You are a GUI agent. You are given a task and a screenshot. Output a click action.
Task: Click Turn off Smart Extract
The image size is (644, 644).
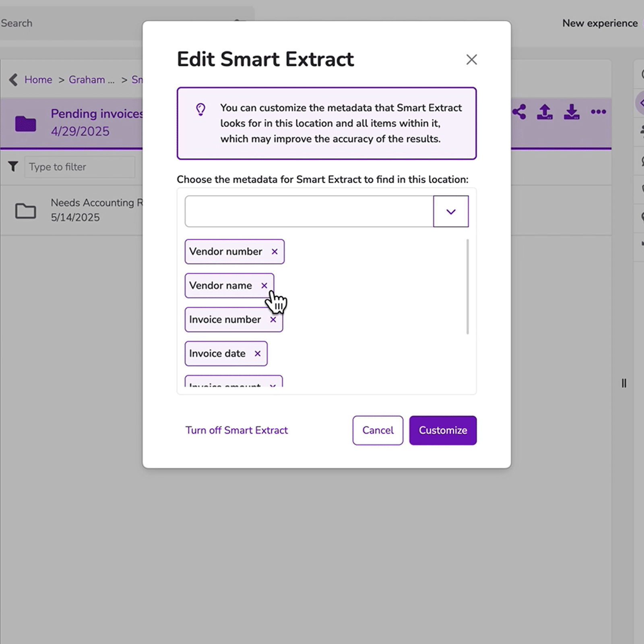(237, 430)
